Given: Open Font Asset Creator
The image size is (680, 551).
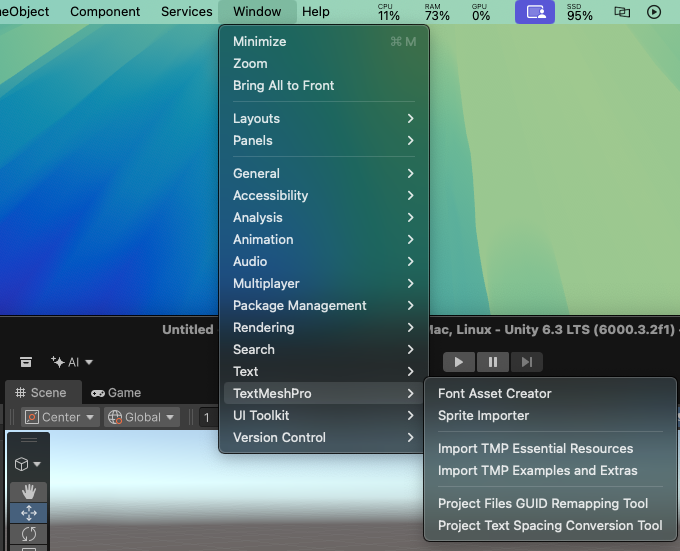Looking at the screenshot, I should click(550, 394).
